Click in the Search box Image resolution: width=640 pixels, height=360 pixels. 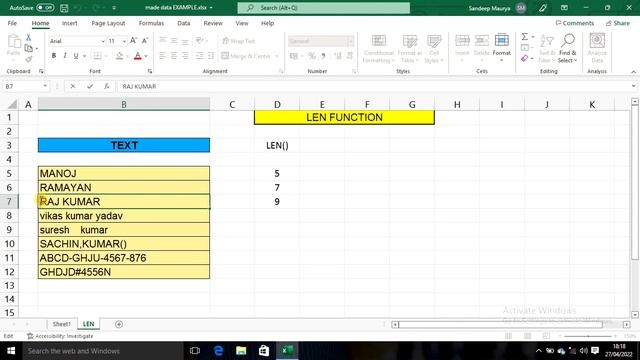[x=324, y=8]
